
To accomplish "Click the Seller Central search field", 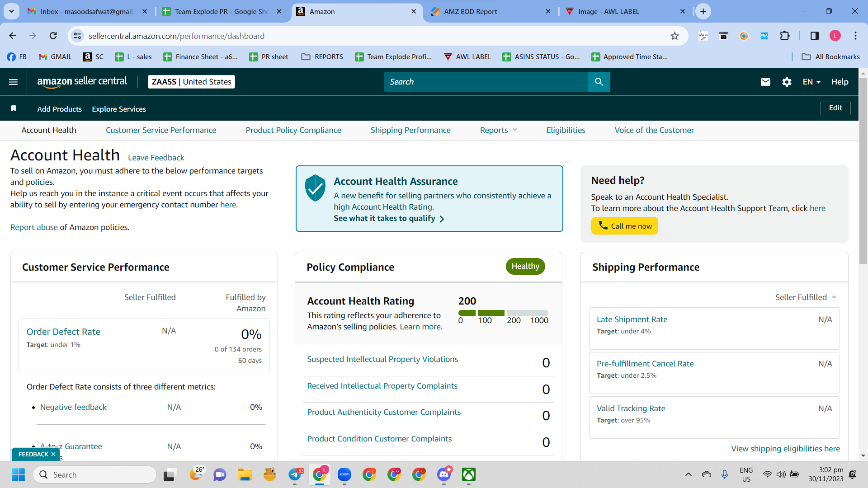I will coord(486,82).
